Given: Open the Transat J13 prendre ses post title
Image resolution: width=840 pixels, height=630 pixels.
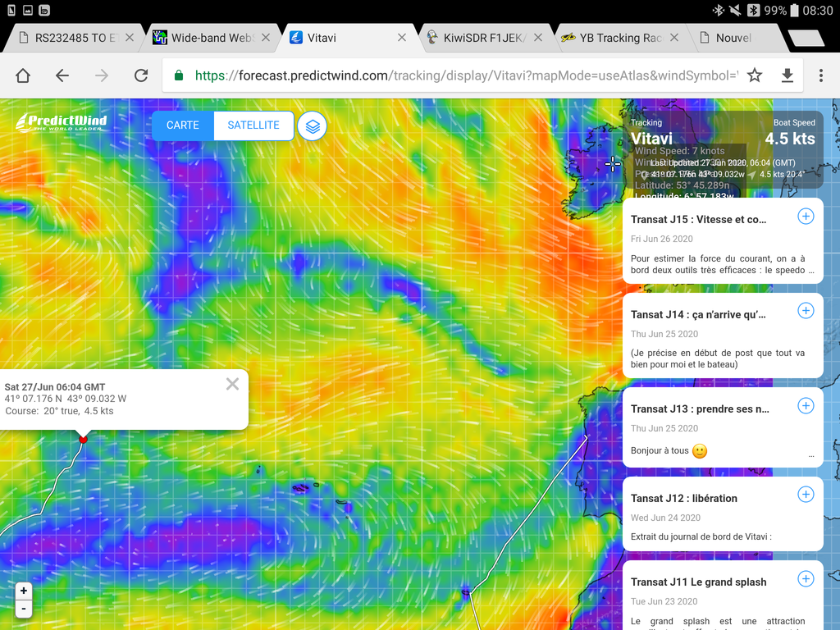Looking at the screenshot, I should [x=700, y=409].
